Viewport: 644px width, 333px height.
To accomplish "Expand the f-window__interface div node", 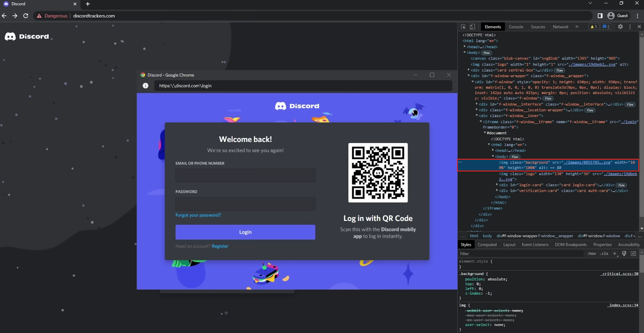I will click(x=477, y=104).
